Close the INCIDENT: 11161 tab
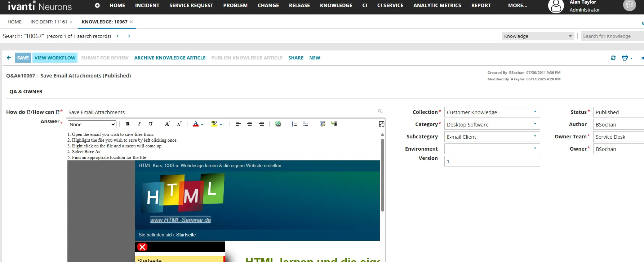 point(71,22)
